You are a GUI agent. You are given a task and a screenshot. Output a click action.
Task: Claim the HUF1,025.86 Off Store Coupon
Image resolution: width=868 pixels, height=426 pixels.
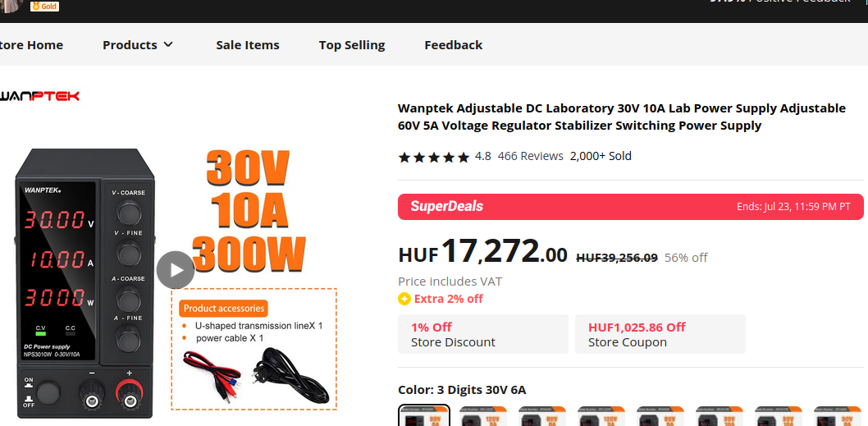coord(660,334)
